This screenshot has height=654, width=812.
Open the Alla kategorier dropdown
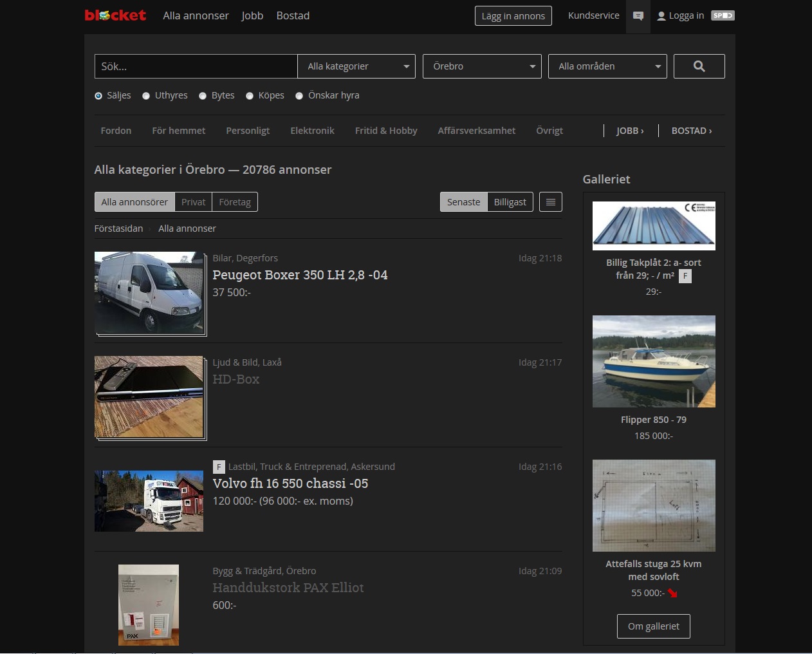(x=356, y=66)
